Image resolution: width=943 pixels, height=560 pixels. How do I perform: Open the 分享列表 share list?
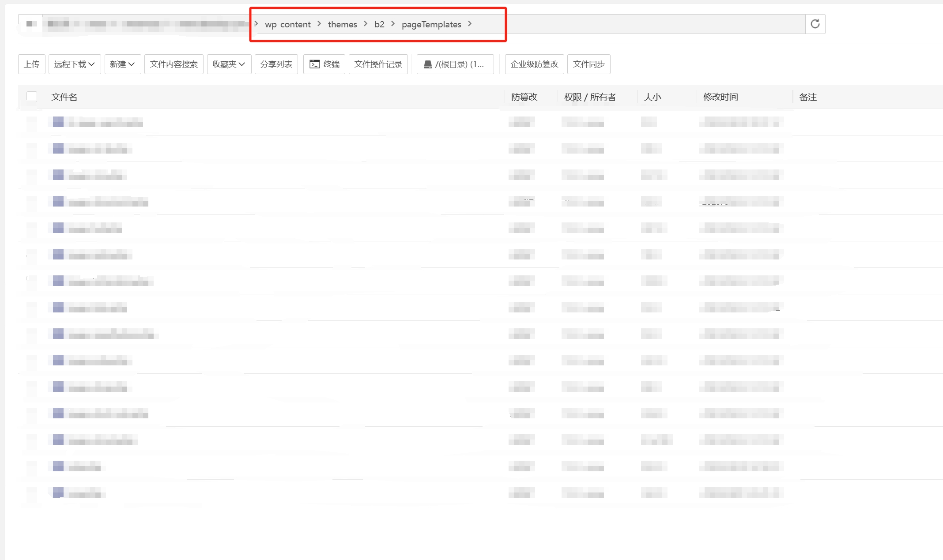coord(276,64)
